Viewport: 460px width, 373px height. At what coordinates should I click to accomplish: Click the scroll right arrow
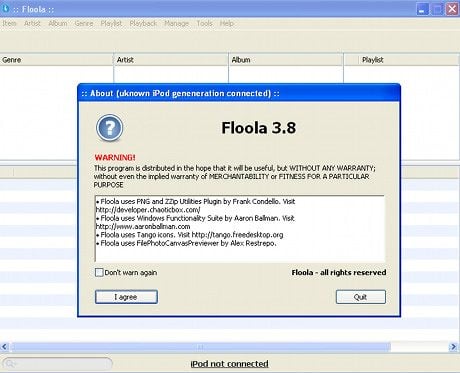pos(453,347)
